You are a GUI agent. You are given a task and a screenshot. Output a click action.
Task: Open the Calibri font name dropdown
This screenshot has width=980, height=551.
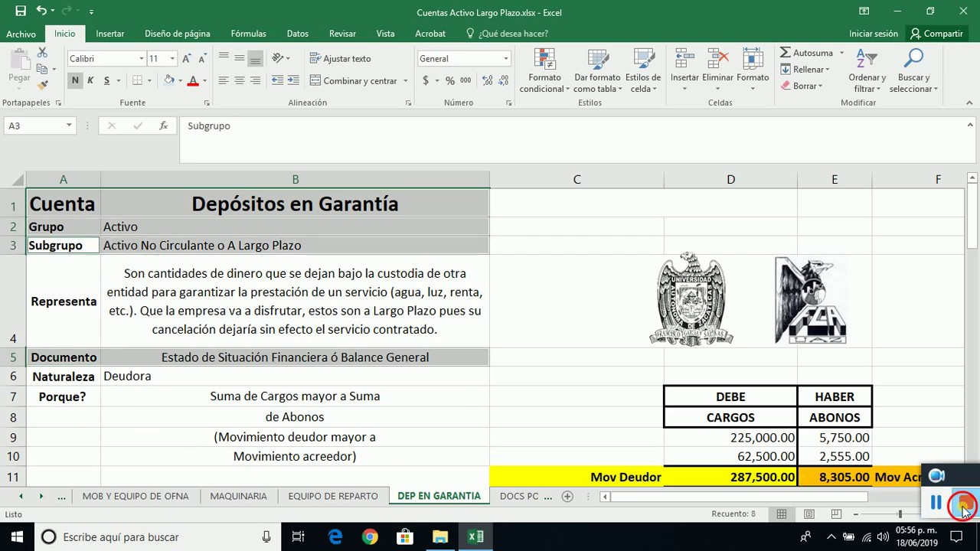click(142, 59)
